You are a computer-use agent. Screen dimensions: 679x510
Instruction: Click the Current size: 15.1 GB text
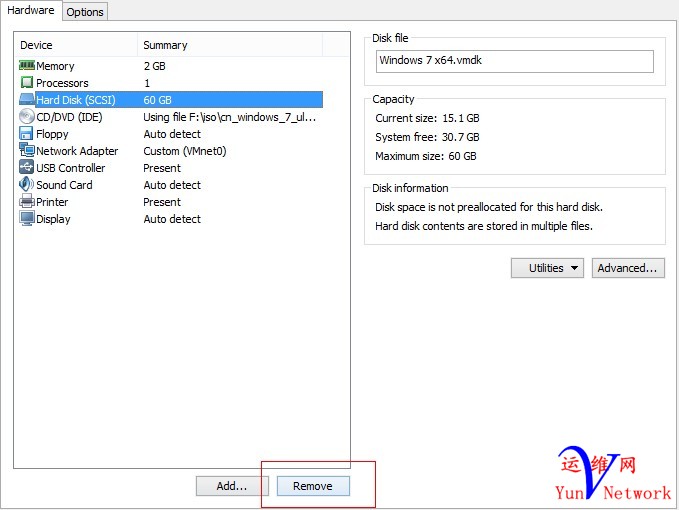pos(427,118)
